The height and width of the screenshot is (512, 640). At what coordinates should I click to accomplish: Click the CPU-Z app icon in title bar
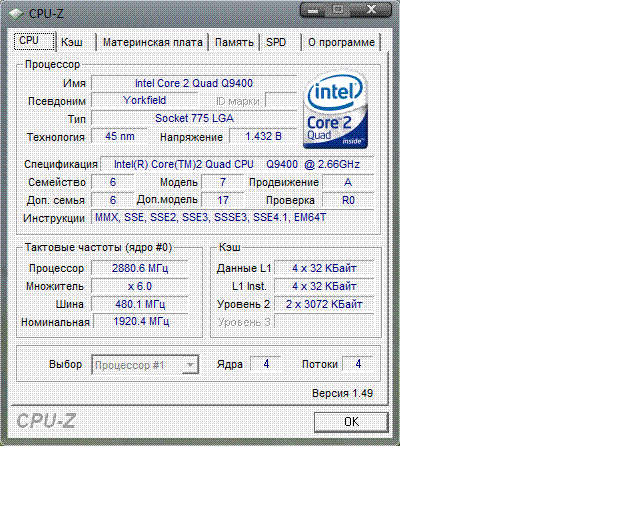[x=16, y=14]
